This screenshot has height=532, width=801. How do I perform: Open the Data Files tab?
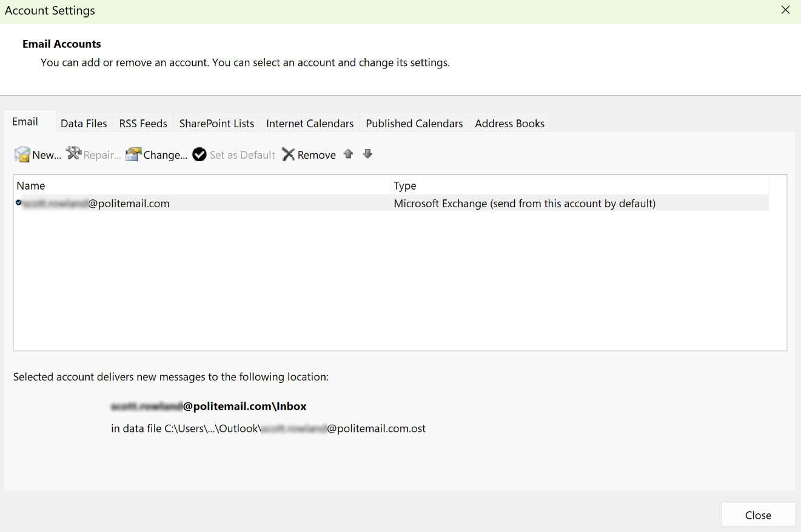[x=84, y=124]
